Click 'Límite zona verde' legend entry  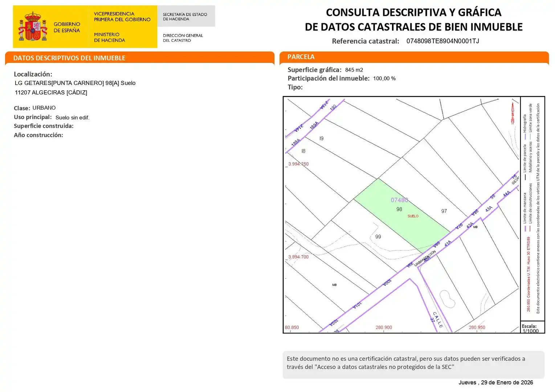[531, 122]
